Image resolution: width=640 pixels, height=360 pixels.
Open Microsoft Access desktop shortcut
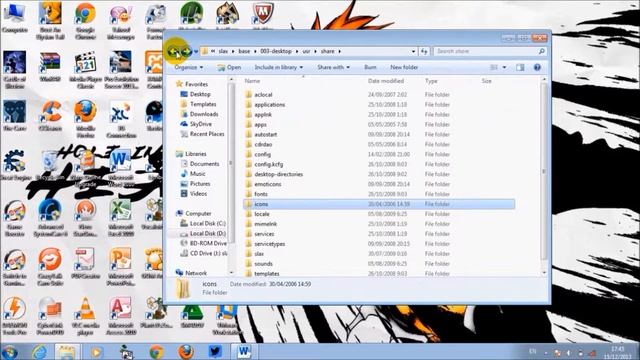pyautogui.click(x=120, y=316)
